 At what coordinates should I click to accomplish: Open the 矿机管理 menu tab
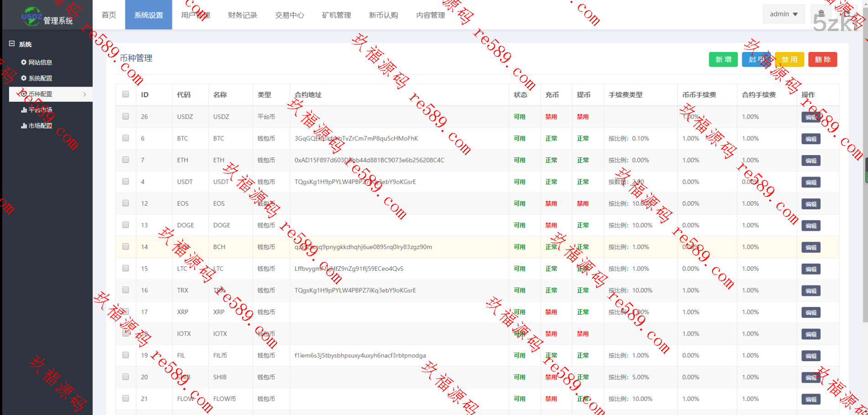(x=336, y=15)
